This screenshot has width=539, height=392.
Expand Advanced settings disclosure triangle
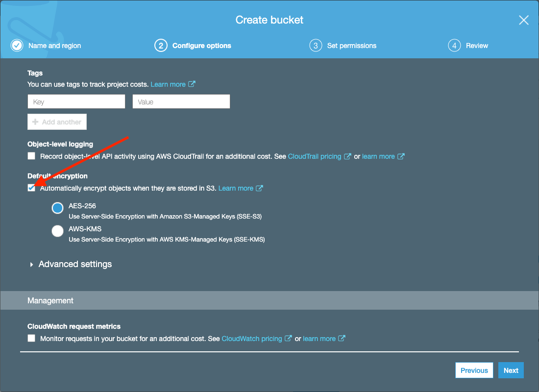pyautogui.click(x=31, y=265)
